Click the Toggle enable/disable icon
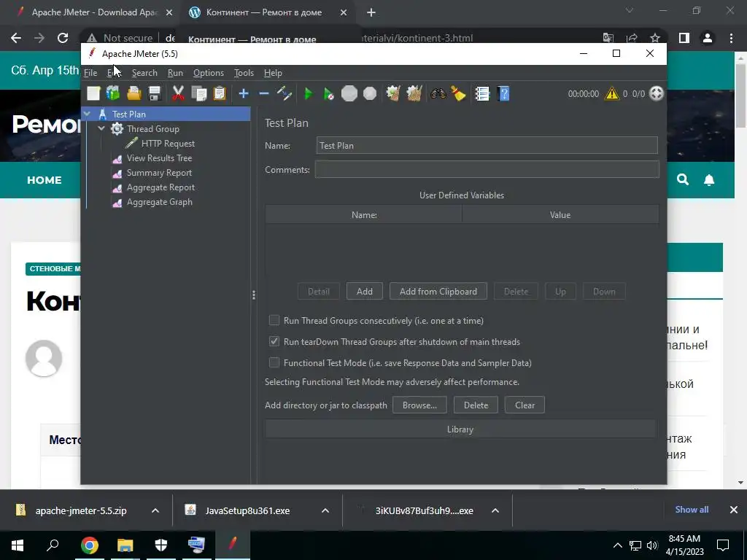The height and width of the screenshot is (560, 747). (285, 93)
